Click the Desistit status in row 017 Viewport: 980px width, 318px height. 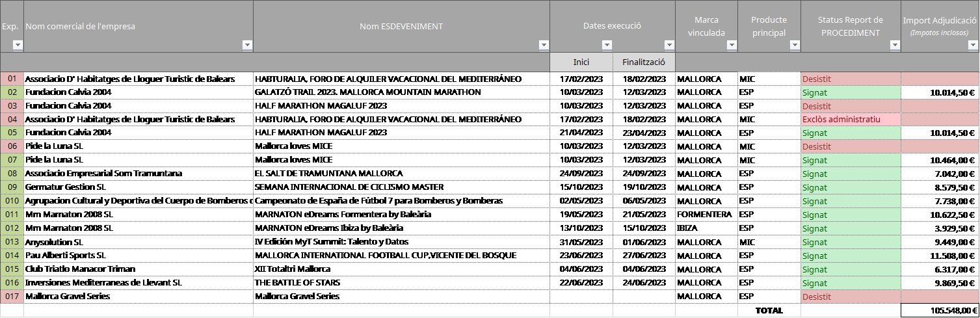click(x=851, y=296)
